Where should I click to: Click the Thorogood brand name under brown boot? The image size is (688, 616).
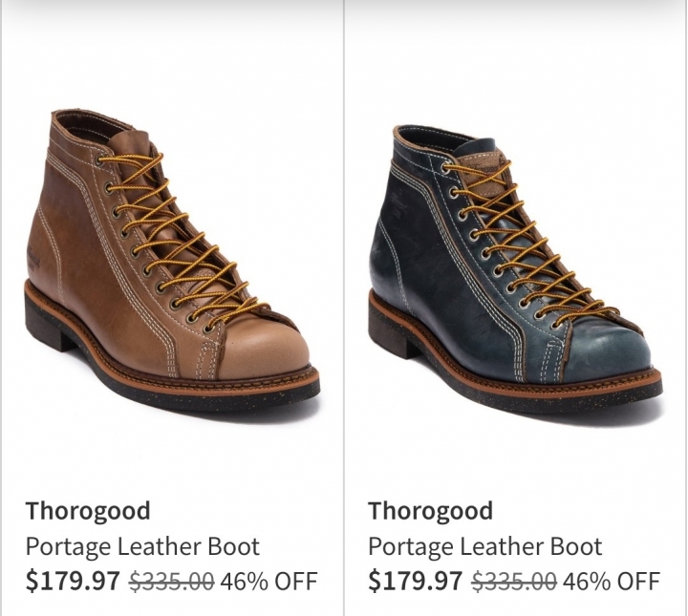(x=88, y=511)
